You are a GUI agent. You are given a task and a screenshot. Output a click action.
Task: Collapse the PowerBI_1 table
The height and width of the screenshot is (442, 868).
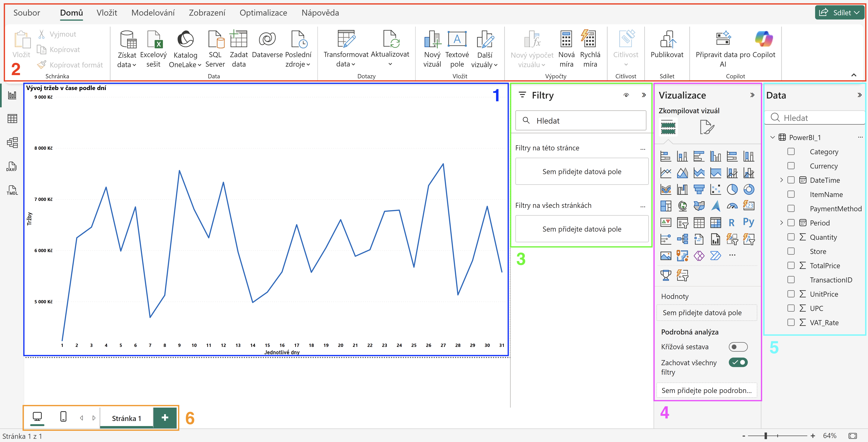point(773,137)
